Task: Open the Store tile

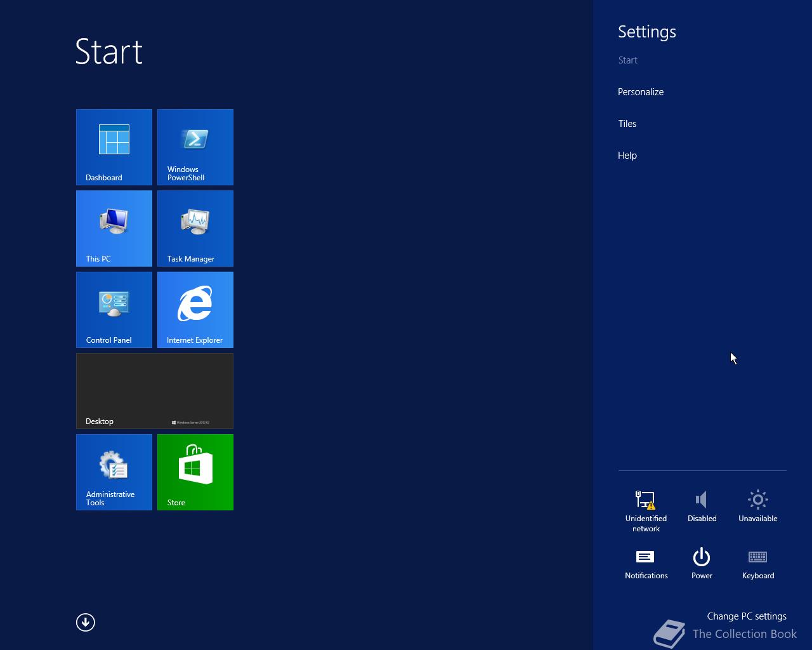Action: click(195, 472)
